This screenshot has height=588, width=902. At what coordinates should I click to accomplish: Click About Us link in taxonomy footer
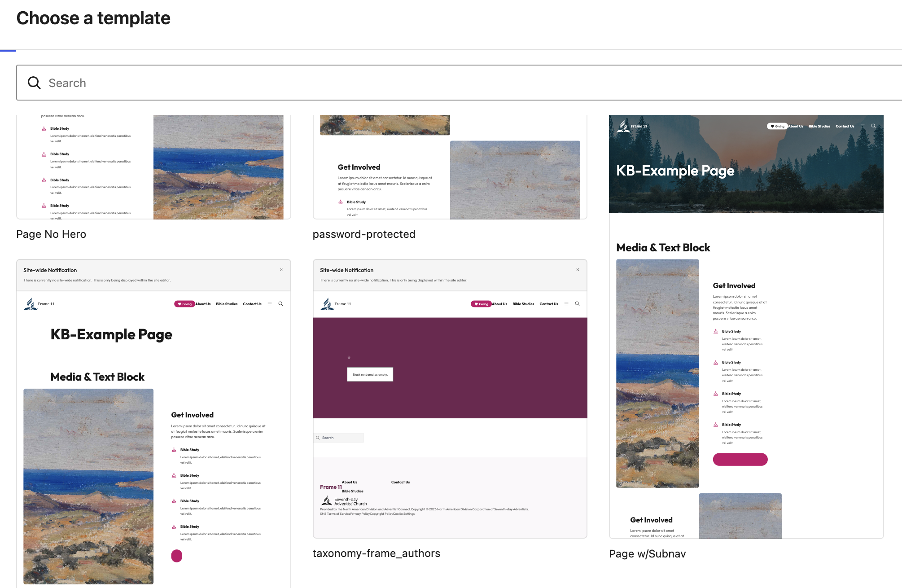pos(350,482)
